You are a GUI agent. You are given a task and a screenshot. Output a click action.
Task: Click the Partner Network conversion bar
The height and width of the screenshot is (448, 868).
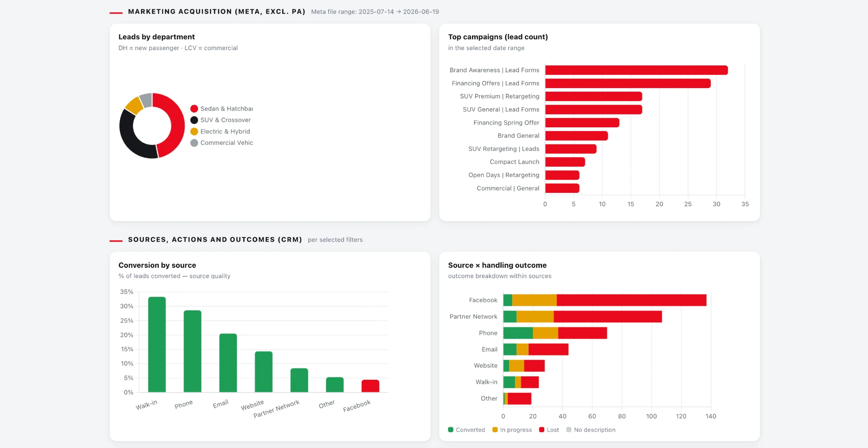coord(299,380)
